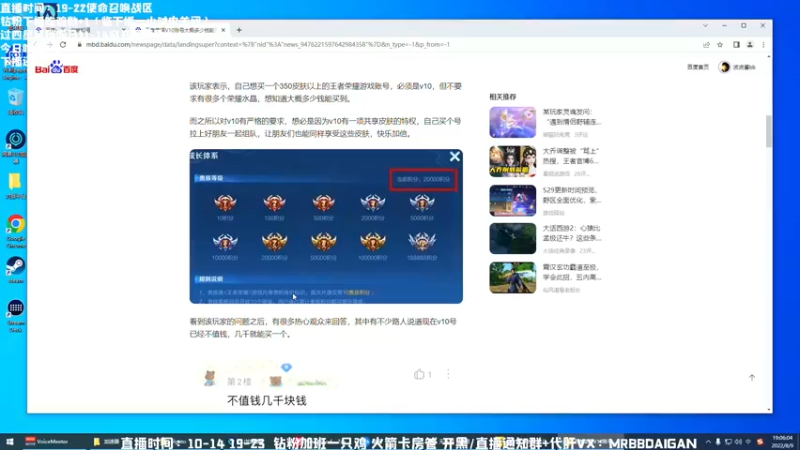
Task: Toggle the browser side panel
Action: (x=736, y=44)
